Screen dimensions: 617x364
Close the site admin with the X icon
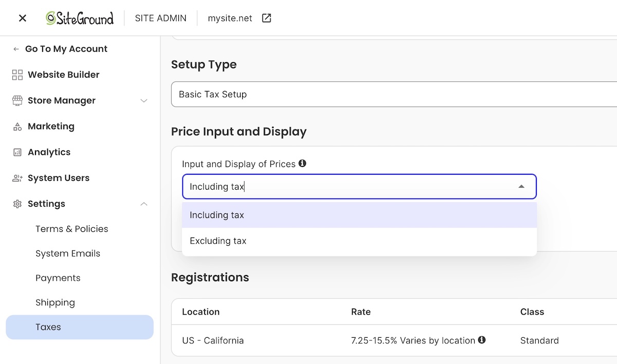pos(22,19)
